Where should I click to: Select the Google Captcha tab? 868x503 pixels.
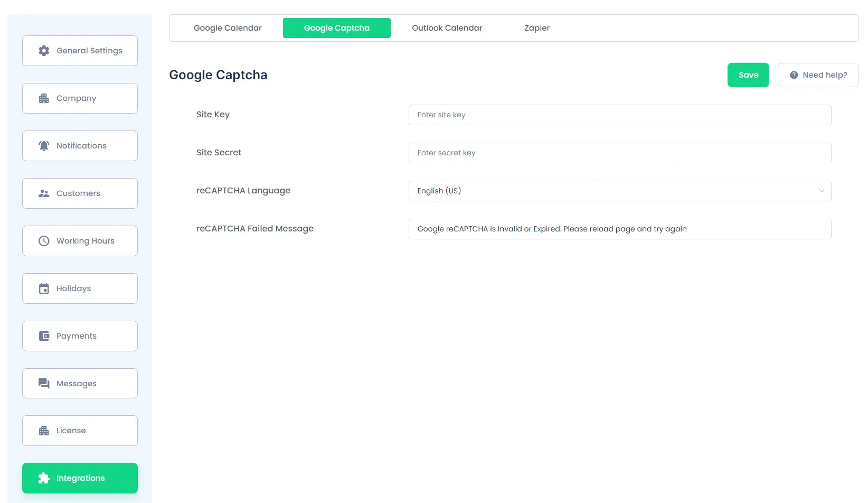pos(337,28)
